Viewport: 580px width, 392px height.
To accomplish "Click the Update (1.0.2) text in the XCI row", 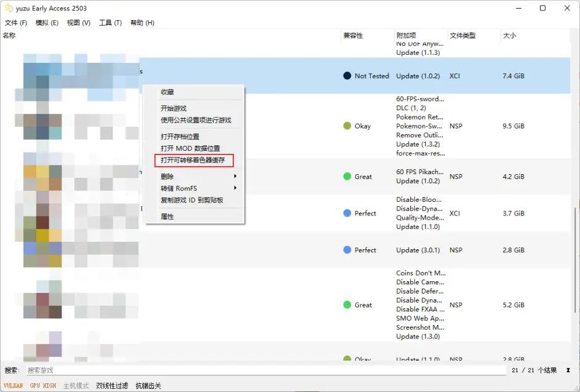I will click(418, 76).
